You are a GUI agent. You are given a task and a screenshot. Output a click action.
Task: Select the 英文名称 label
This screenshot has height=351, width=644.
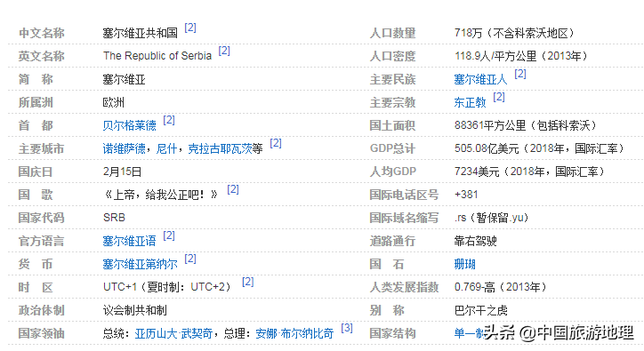coord(42,56)
